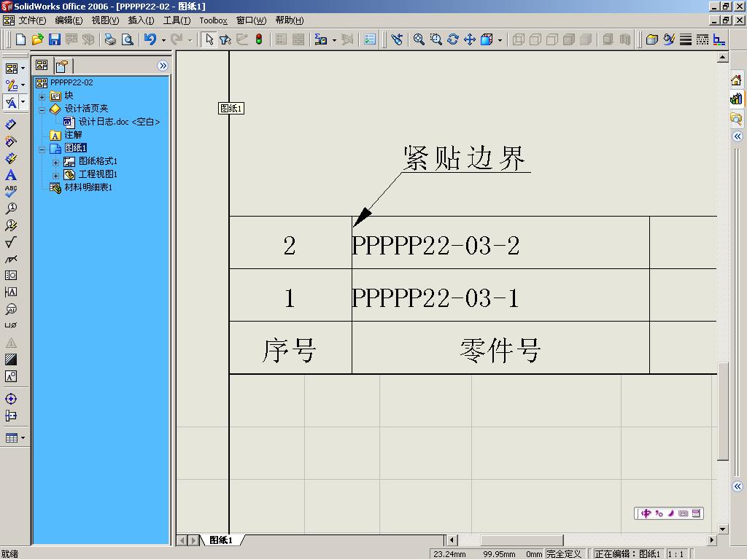Insert a Geometric Tolerance frame
This screenshot has height=560, width=747.
[x=10, y=275]
